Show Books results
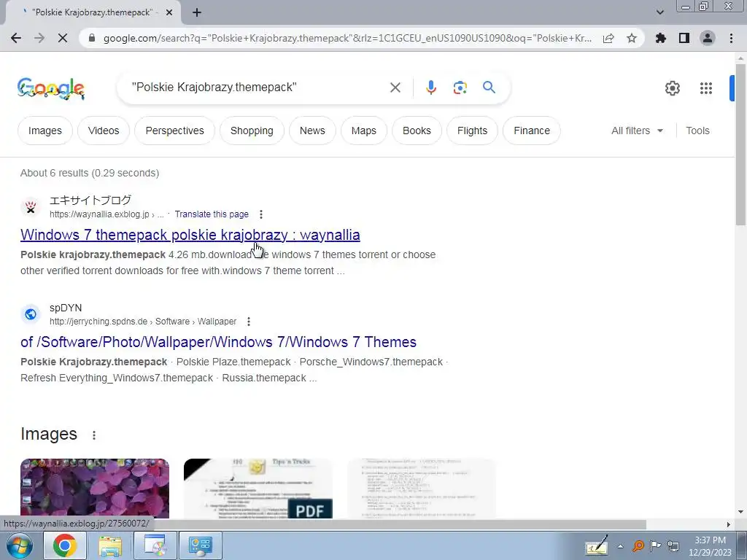747x560 pixels. [417, 131]
